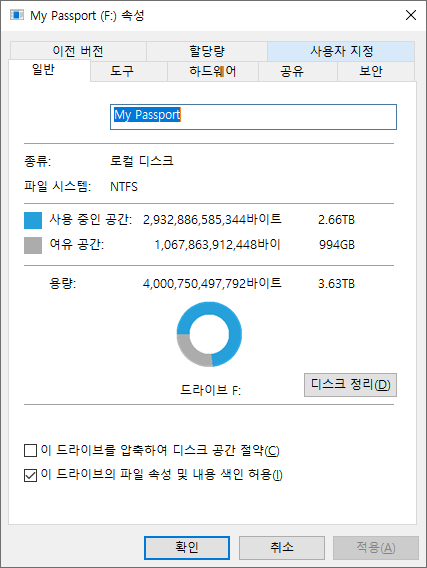This screenshot has width=427, height=568.
Task: Click the 4,000,750,497,792바이트 capacity bytes
Action: pos(212,283)
